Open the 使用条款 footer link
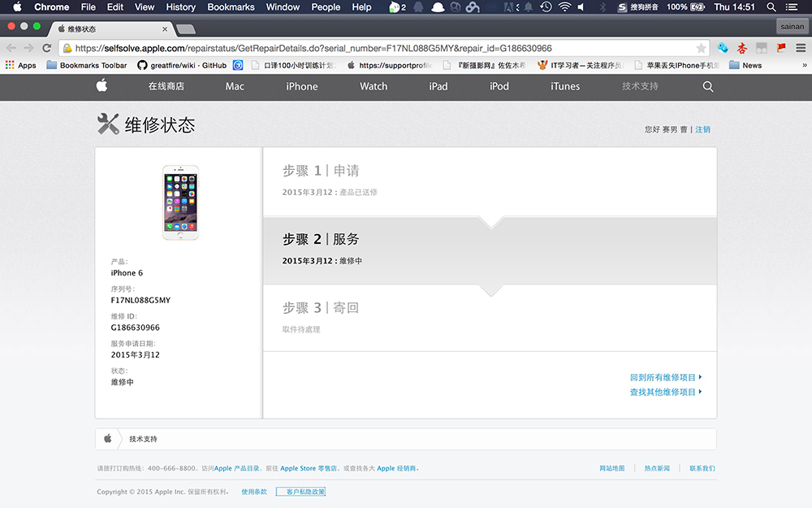 click(x=254, y=492)
